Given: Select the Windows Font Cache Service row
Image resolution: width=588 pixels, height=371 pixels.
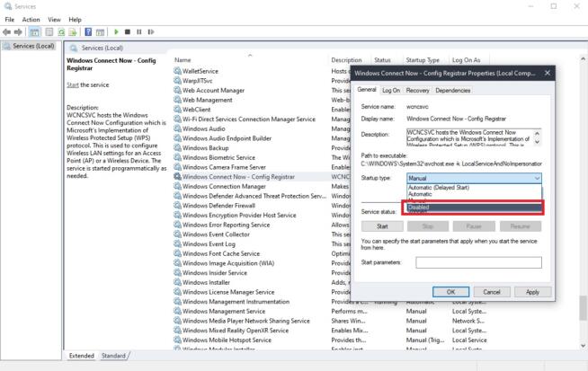Looking at the screenshot, I should pos(221,253).
